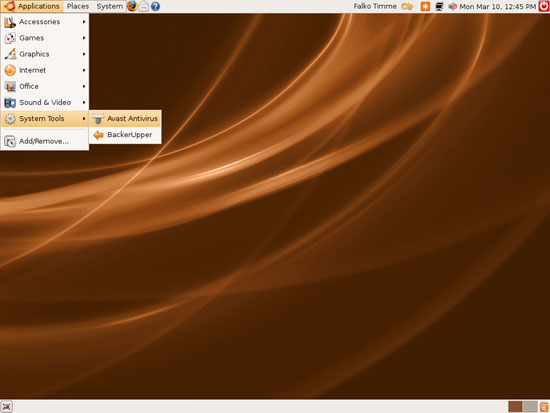The height and width of the screenshot is (413, 550).
Task: Open the System menu
Action: (109, 6)
